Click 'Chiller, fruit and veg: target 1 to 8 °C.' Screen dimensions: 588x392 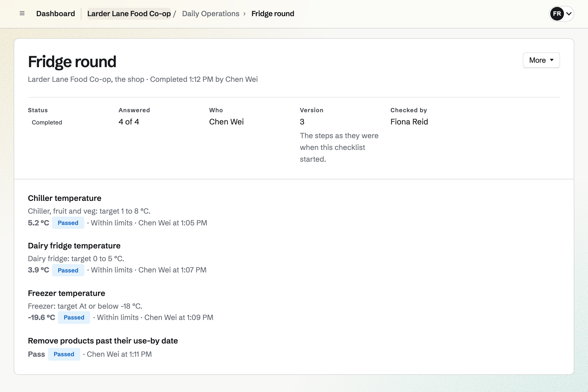(89, 211)
